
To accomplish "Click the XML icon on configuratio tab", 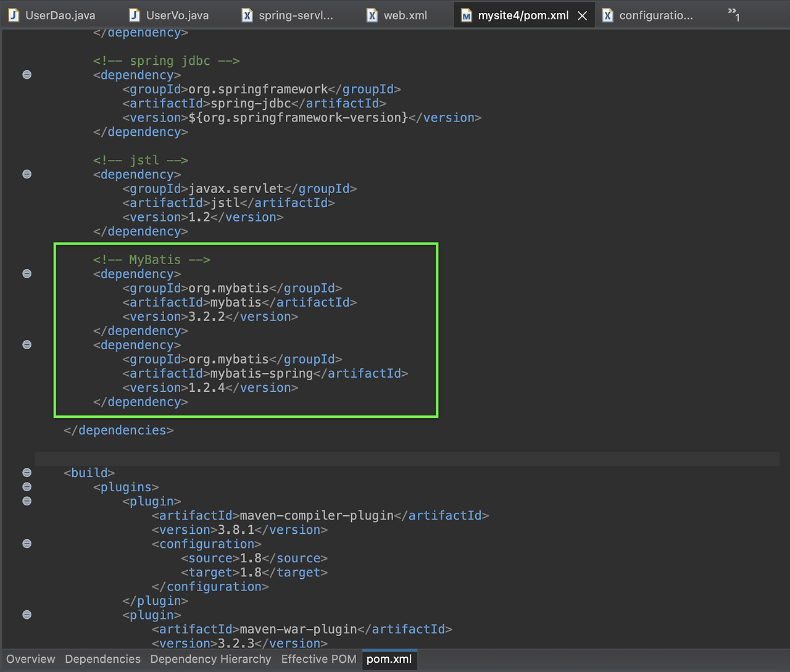I will (x=608, y=15).
